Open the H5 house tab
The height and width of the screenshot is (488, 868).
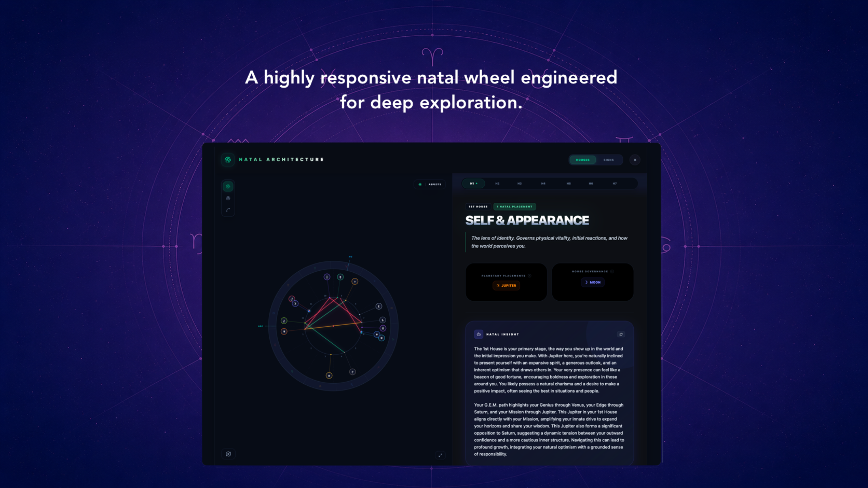569,184
